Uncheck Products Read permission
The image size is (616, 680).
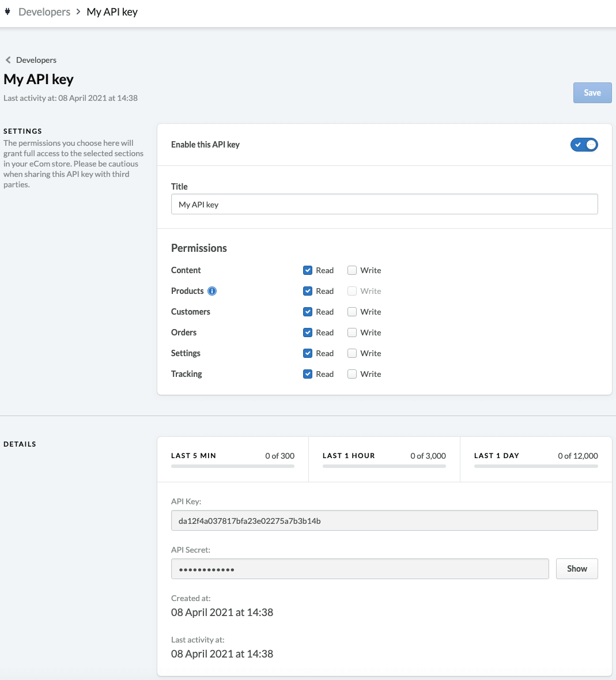coord(307,291)
